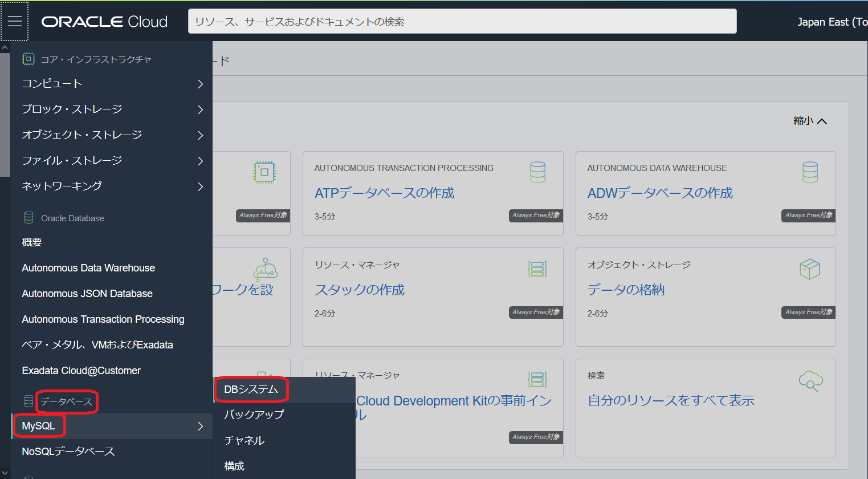Viewport: 868px width, 479px height.
Task: Open the 自分のリソースをすべて表示 link
Action: coord(671,401)
